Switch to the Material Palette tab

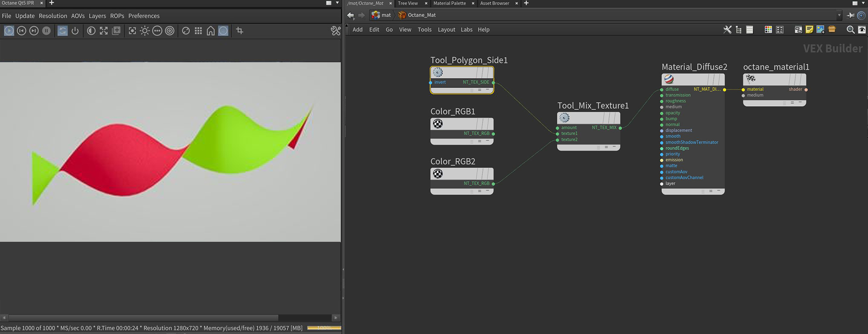(x=449, y=3)
